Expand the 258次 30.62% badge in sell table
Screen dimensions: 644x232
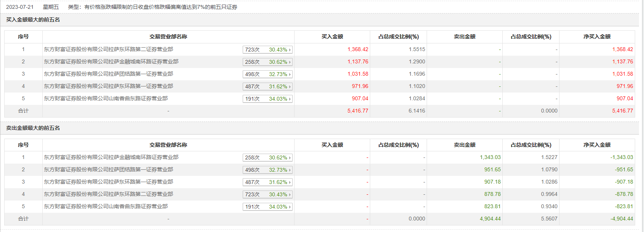point(267,157)
